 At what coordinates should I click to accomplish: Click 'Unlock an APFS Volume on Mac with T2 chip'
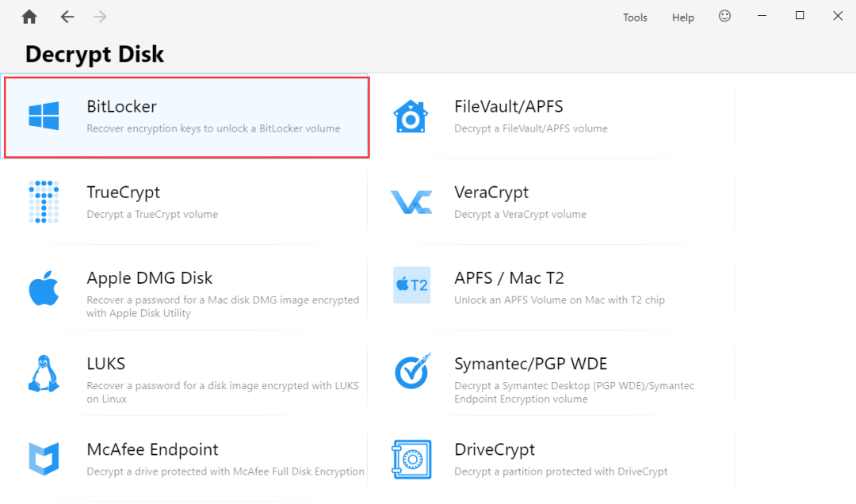pos(560,300)
